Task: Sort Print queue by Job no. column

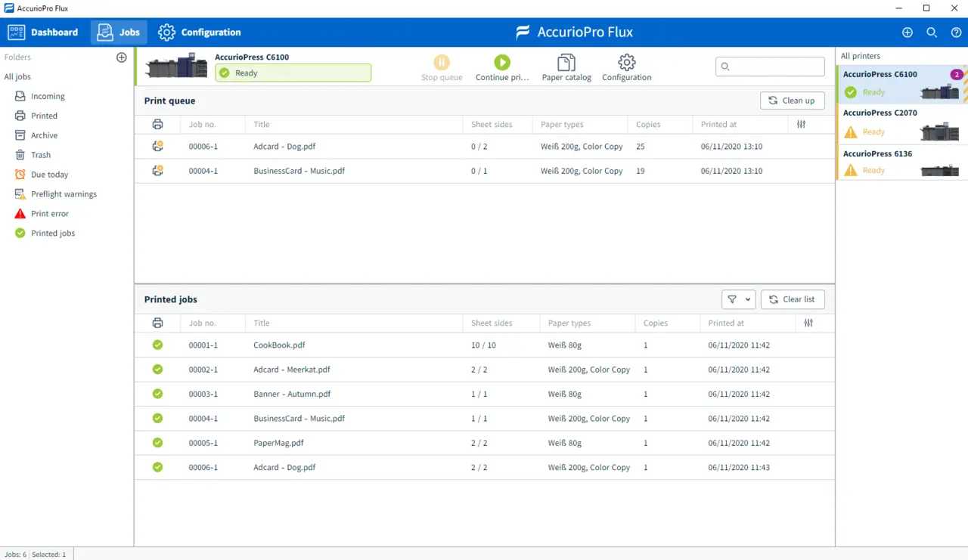Action: tap(203, 125)
